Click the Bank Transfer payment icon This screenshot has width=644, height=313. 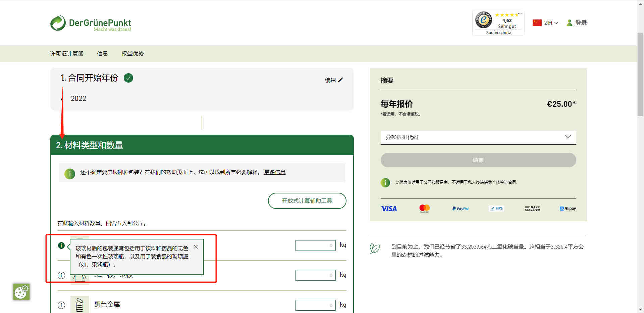point(532,209)
